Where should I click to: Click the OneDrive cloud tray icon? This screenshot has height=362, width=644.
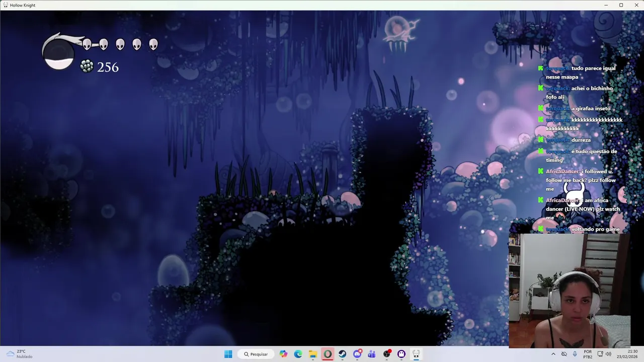564,354
